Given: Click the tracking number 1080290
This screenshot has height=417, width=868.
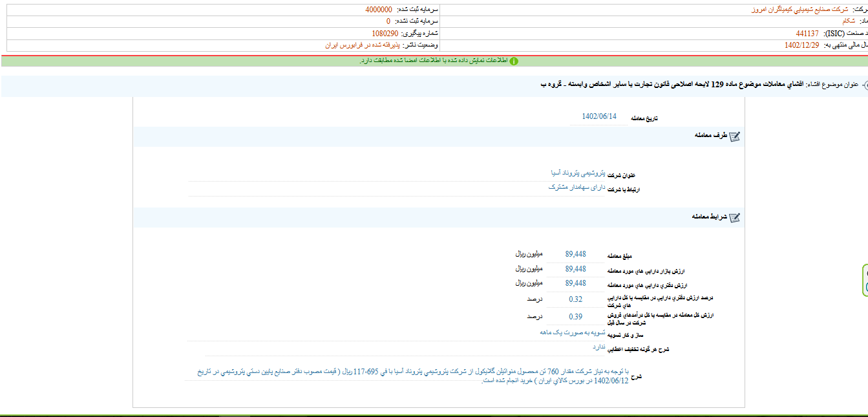Looking at the screenshot, I should click(385, 34).
